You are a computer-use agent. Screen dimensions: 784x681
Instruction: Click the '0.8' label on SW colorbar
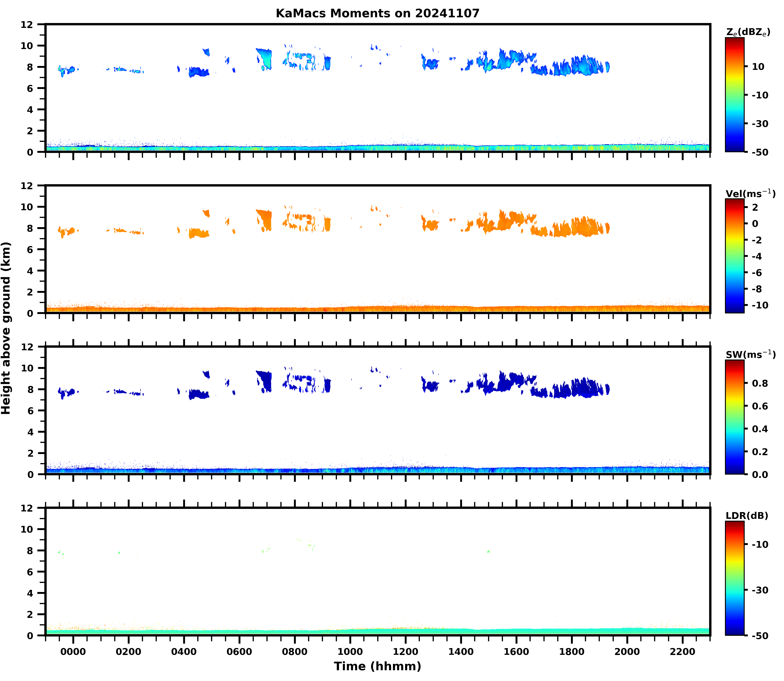(760, 383)
